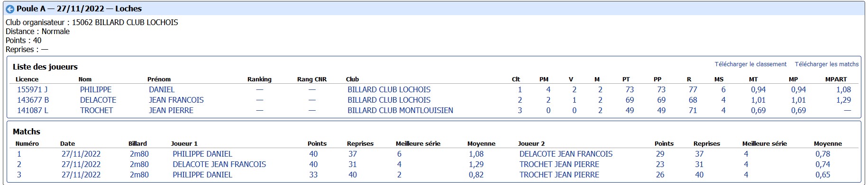Select match number 2 in the Matchs table
The width and height of the screenshot is (868, 185).
[19, 164]
